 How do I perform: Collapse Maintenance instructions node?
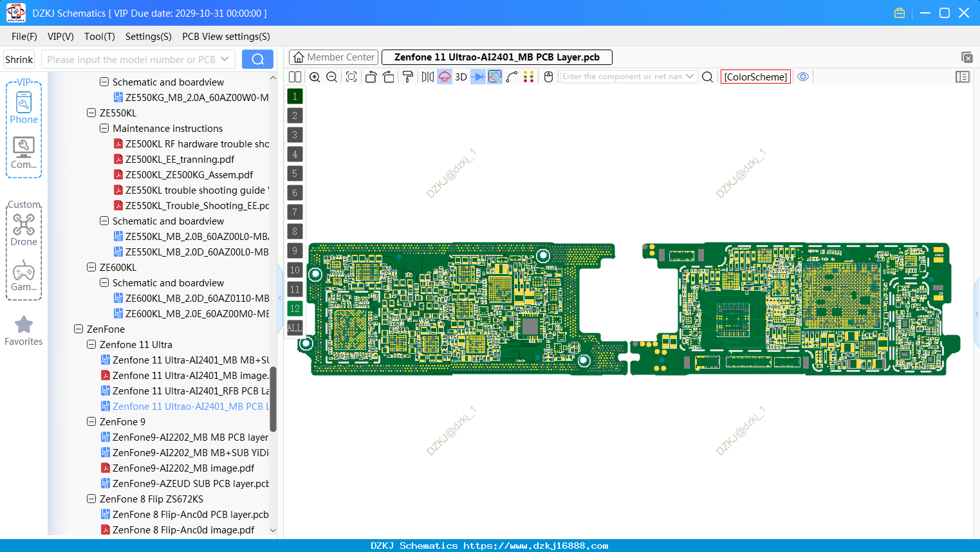104,128
